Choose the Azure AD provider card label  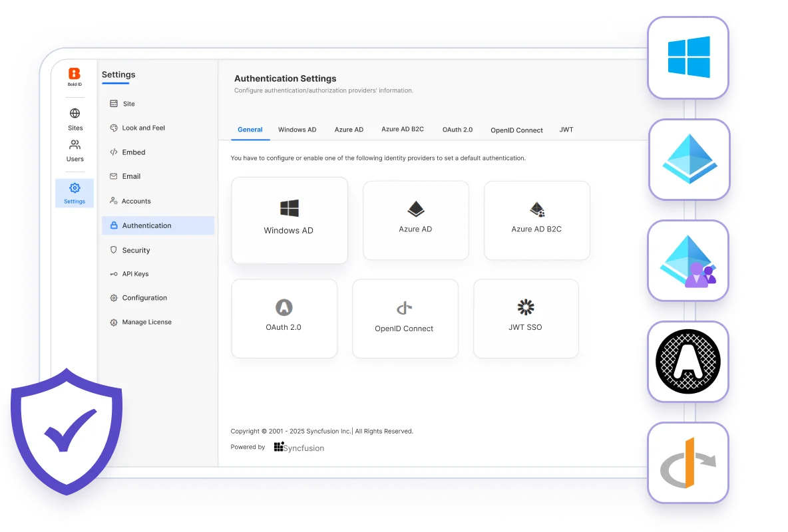[x=415, y=229]
